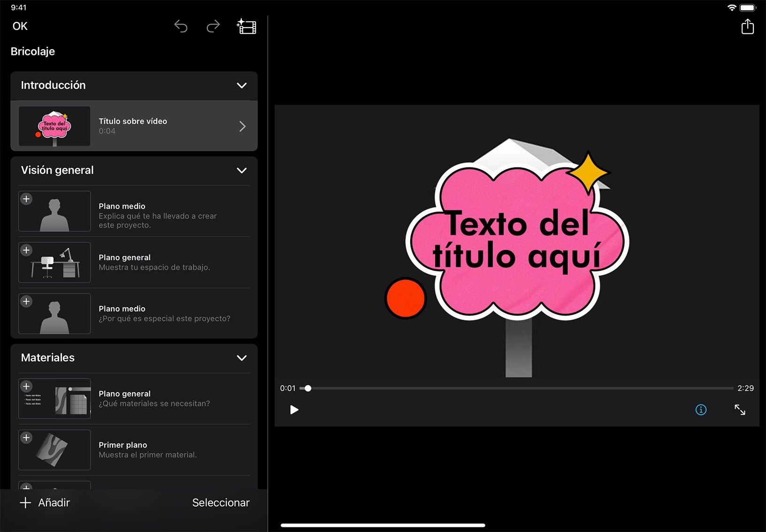Add media to '¿Por qué es especial' shot
This screenshot has height=532, width=766.
click(26, 301)
